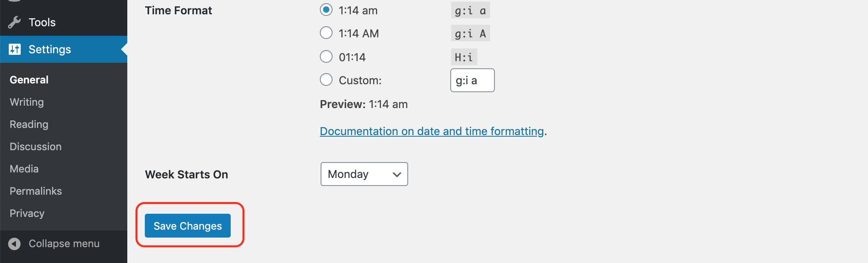Open the Week Starts On dropdown
868x263 pixels.
pos(364,174)
